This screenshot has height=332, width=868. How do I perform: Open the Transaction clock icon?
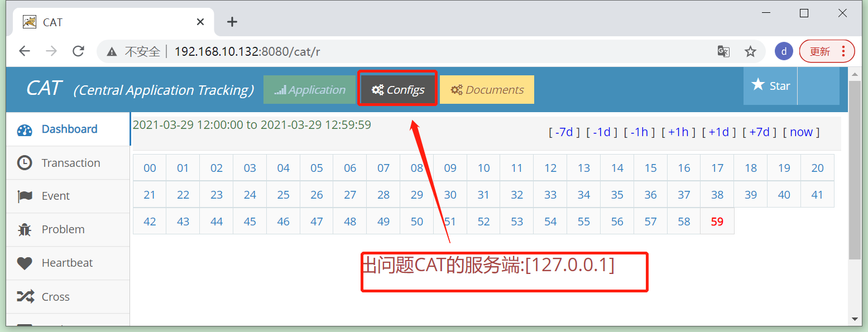[25, 162]
